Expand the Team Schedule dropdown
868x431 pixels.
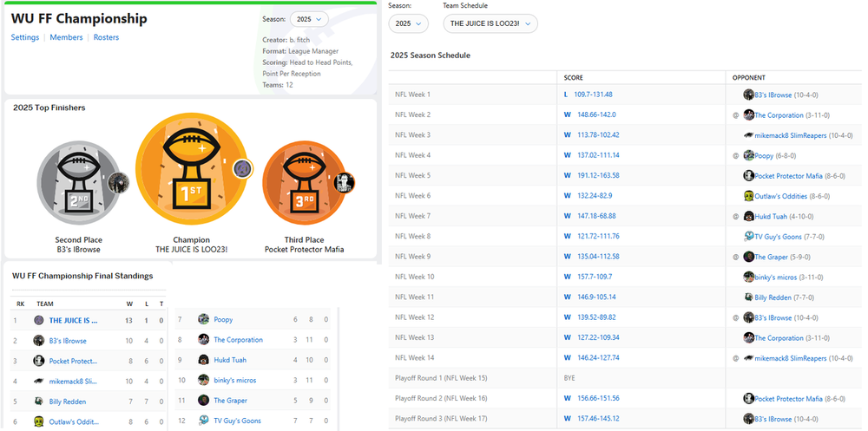[490, 23]
